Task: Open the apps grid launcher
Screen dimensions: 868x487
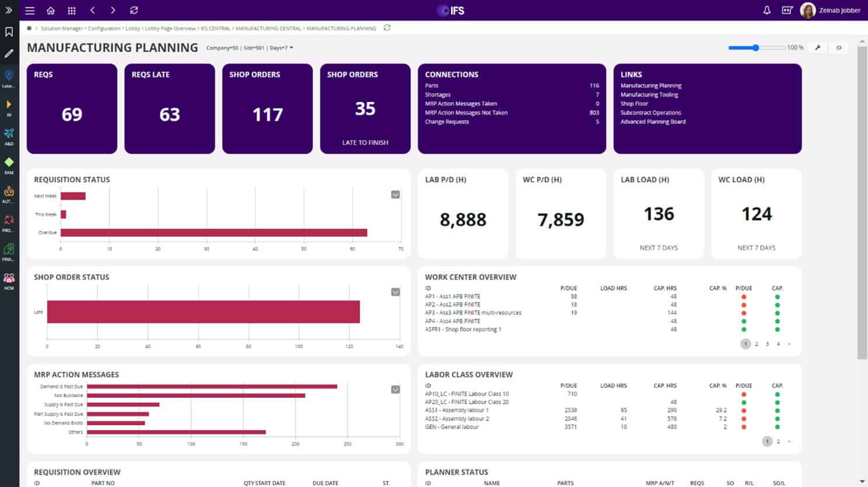Action: 72,11
